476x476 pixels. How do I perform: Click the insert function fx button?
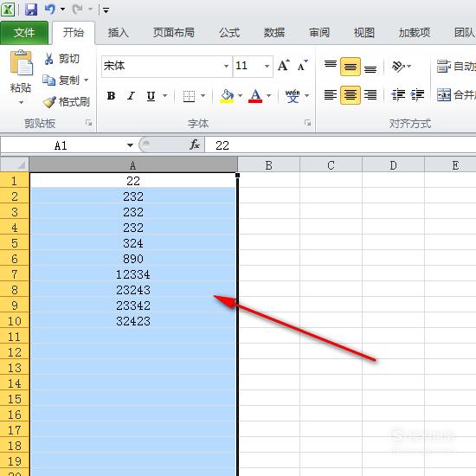194,145
